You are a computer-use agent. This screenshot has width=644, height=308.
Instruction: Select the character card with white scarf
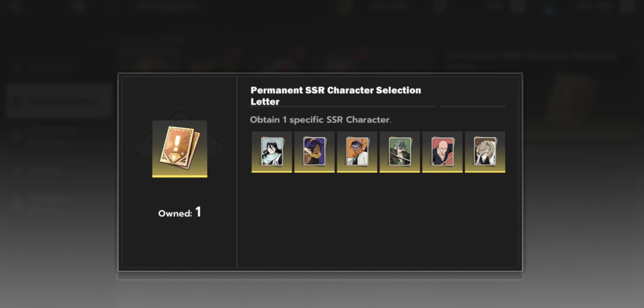(272, 152)
